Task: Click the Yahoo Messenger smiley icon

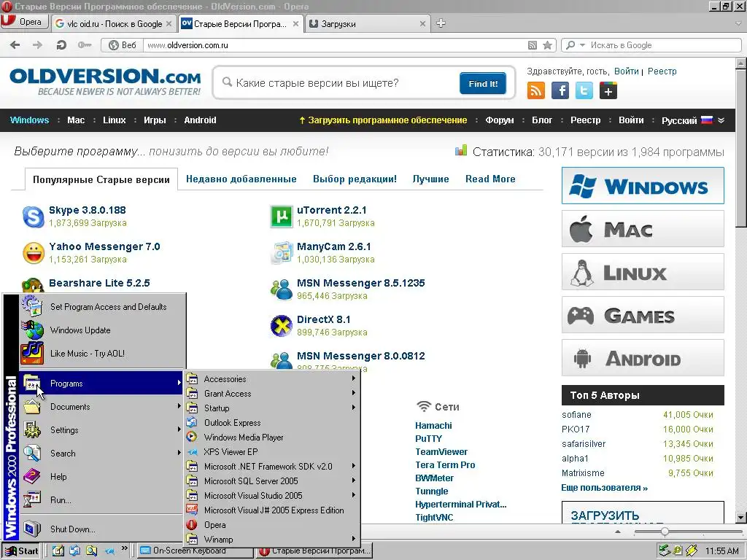Action: coord(34,253)
